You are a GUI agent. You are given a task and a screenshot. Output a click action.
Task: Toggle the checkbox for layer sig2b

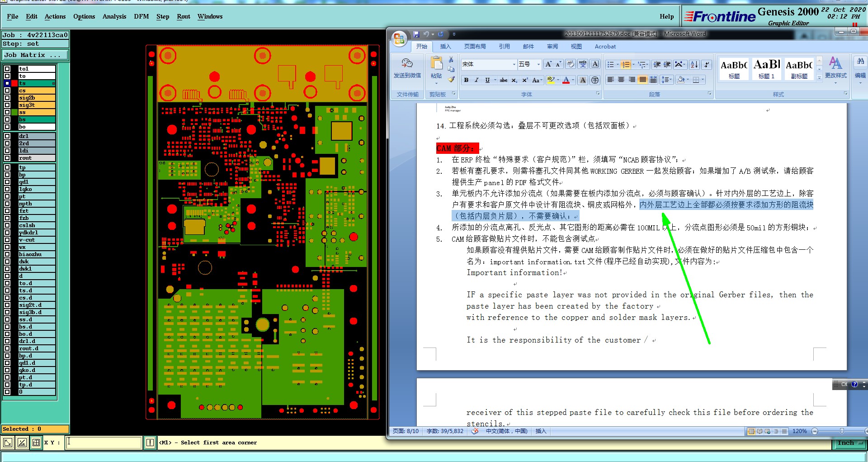tap(7, 98)
